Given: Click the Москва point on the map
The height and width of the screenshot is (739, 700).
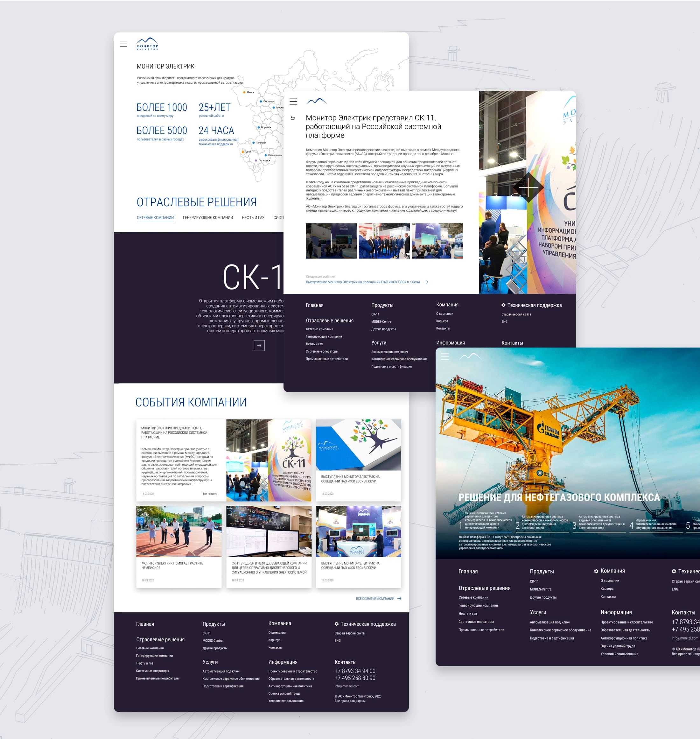Looking at the screenshot, I should [274, 108].
